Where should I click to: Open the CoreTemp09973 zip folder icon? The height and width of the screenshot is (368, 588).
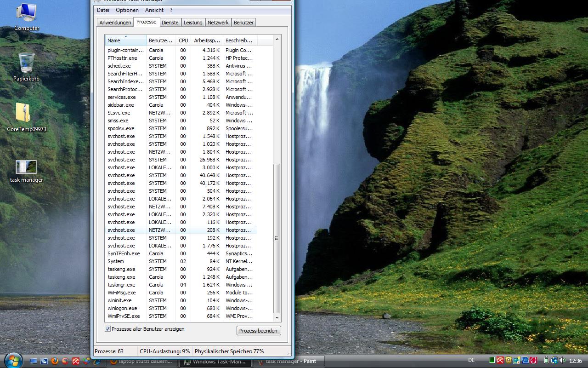(x=26, y=118)
